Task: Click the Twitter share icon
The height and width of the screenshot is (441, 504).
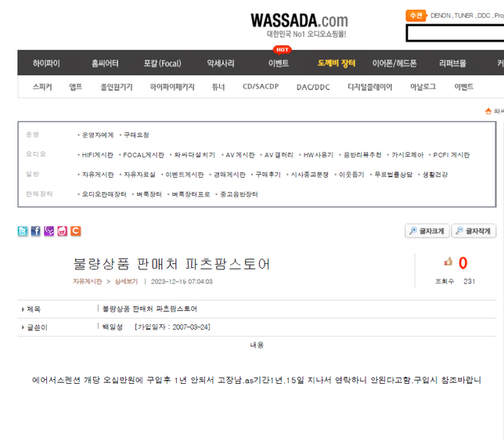Action: 23,231
